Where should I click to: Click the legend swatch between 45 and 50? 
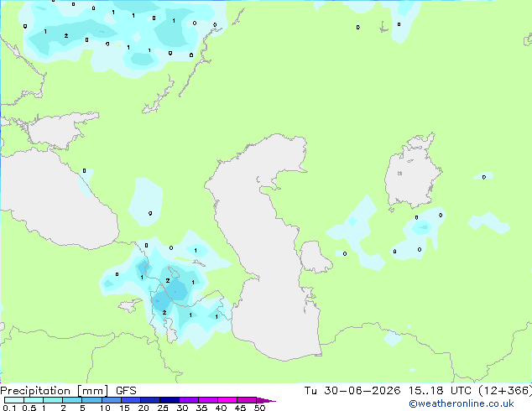tap(246, 400)
